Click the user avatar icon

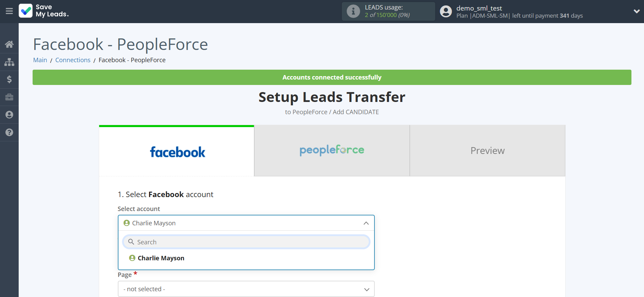446,12
